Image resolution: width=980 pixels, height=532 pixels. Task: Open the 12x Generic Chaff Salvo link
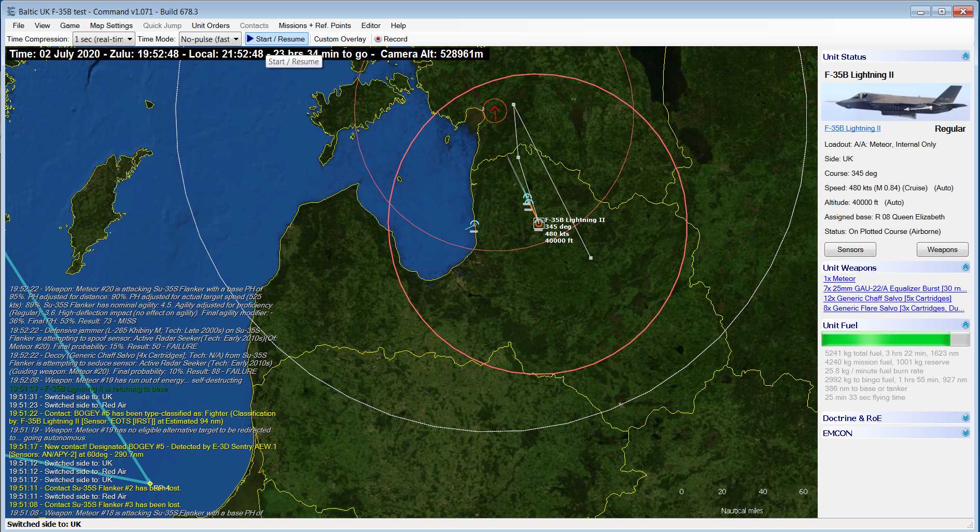[x=887, y=298]
